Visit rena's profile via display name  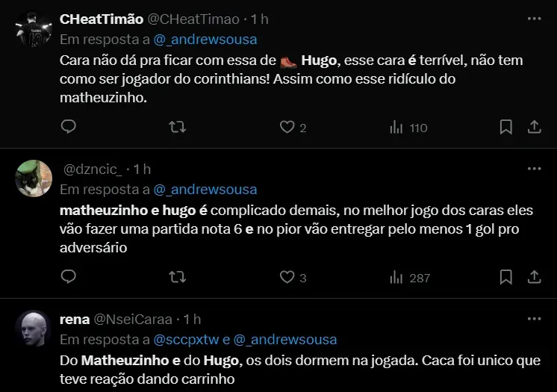(72, 319)
